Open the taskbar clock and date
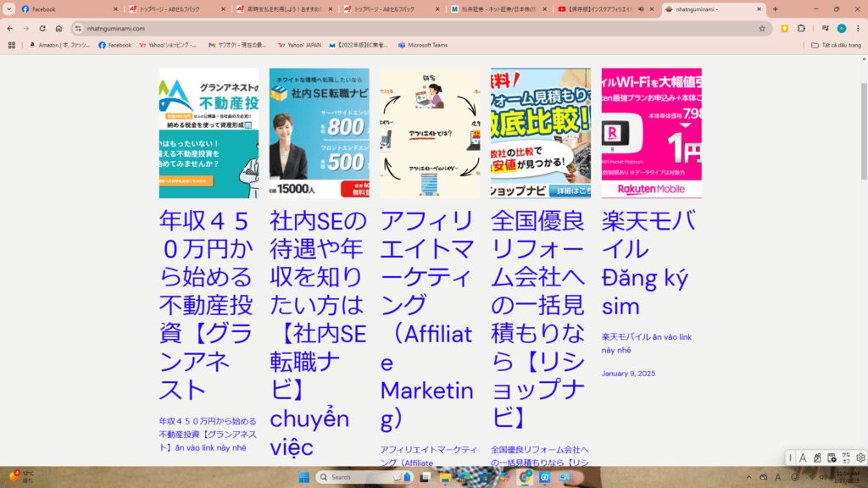 pyautogui.click(x=848, y=477)
